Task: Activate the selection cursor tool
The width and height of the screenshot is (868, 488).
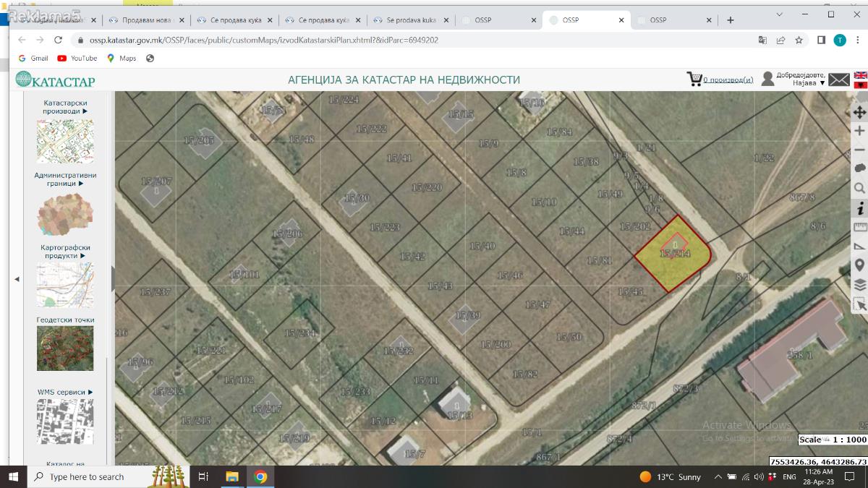Action: point(859,304)
